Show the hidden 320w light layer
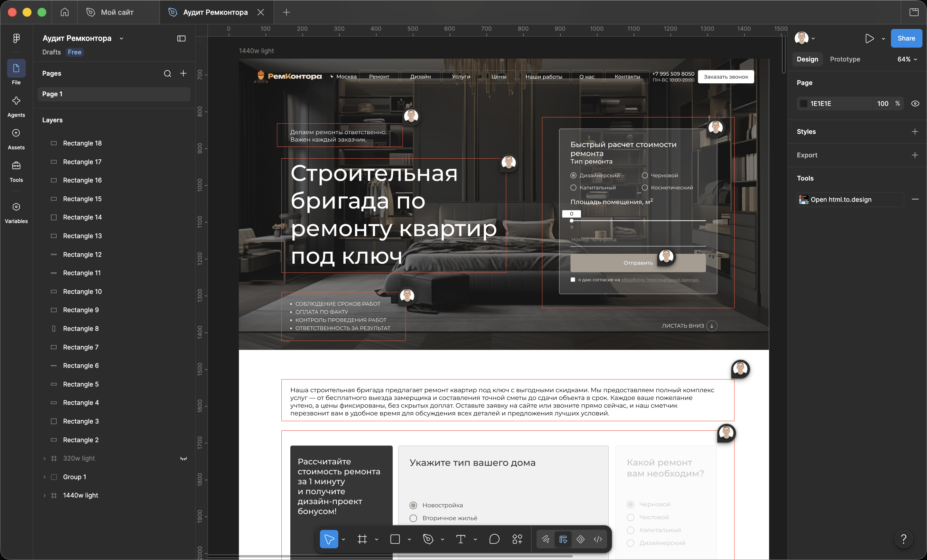This screenshot has width=927, height=560. pyautogui.click(x=183, y=458)
